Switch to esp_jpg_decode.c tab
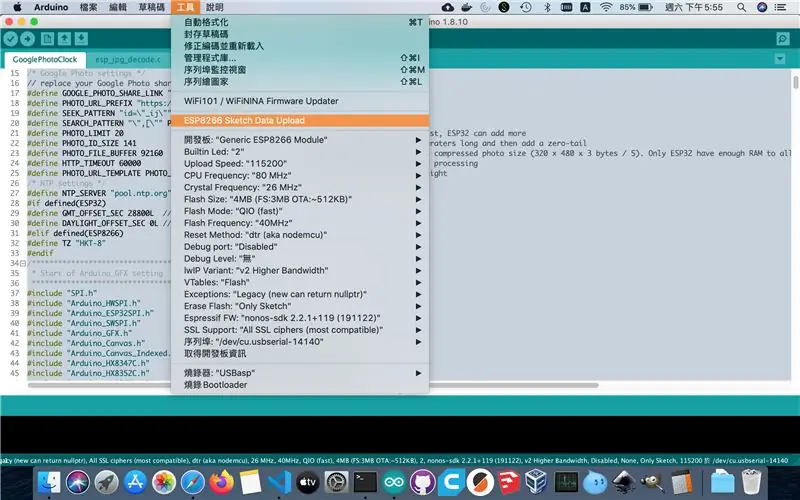 (x=128, y=60)
